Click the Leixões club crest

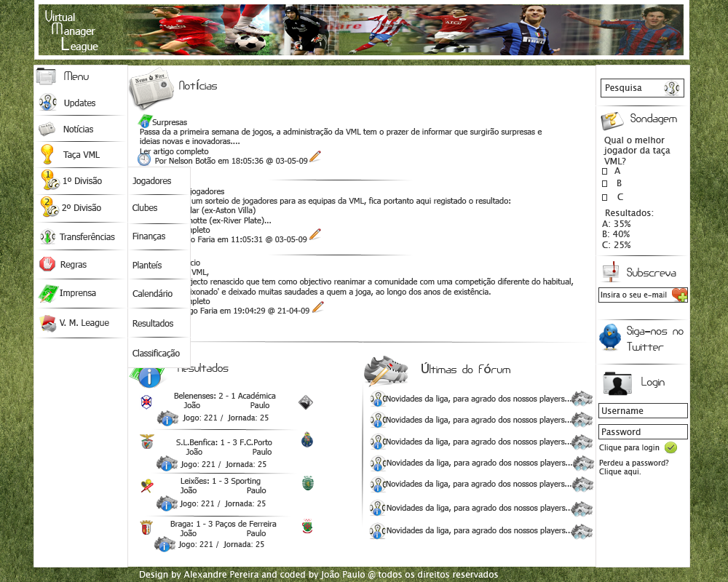coord(147,486)
